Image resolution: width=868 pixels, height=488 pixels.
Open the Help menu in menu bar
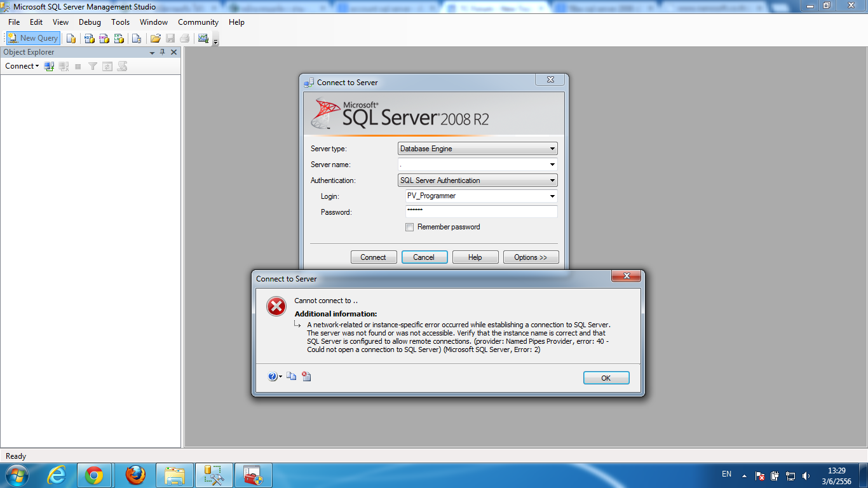pos(236,22)
